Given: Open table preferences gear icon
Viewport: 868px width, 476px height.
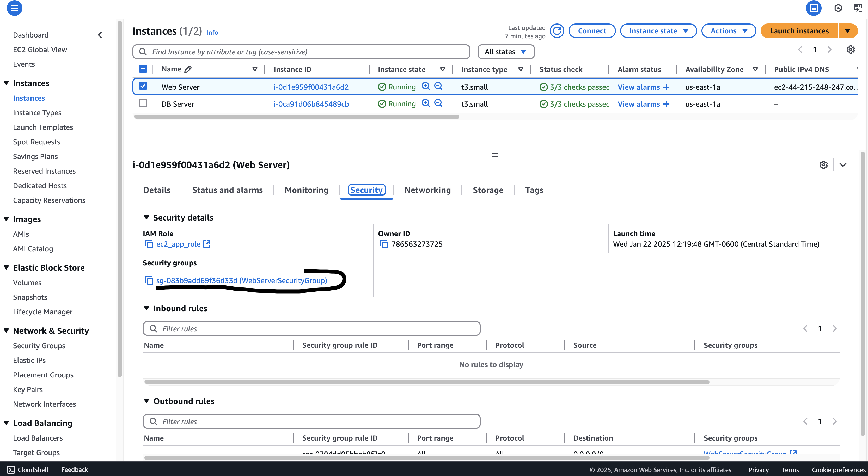Looking at the screenshot, I should point(851,50).
